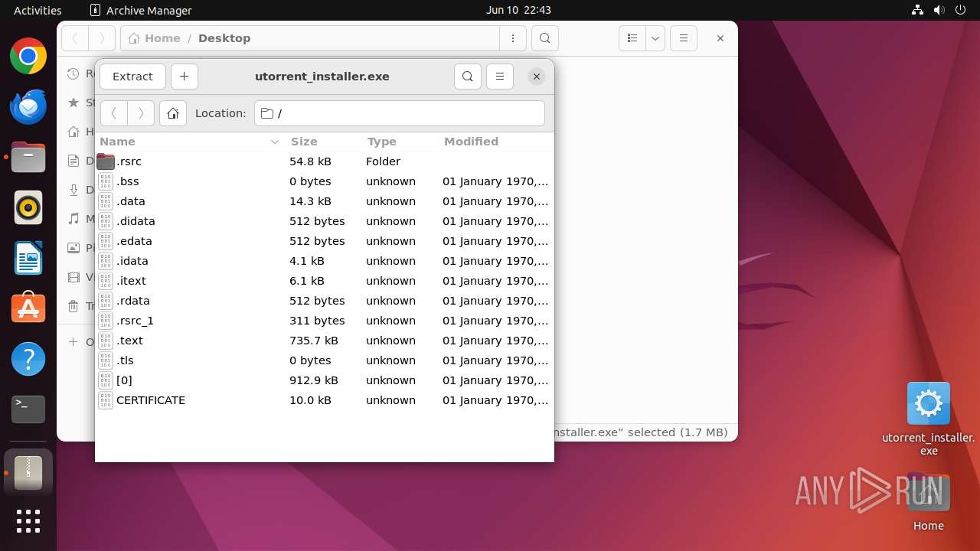The image size is (980, 551).
Task: Open Files path options menu
Action: coord(512,38)
